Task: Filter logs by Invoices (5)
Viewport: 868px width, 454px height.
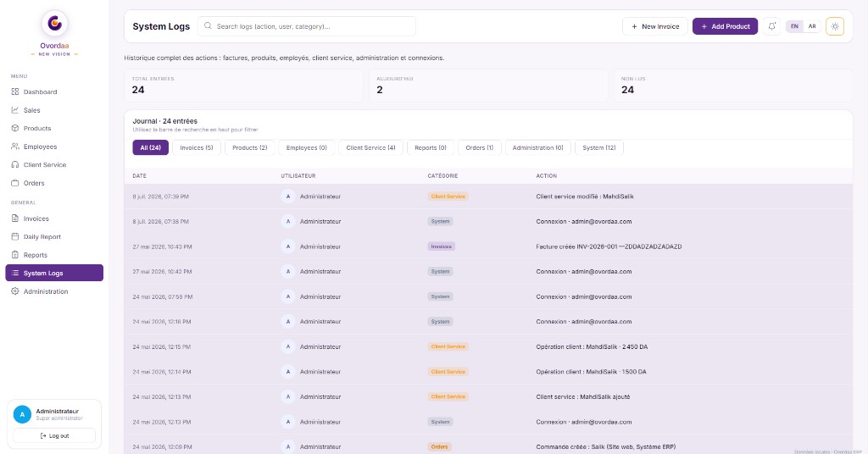Action: [x=197, y=147]
